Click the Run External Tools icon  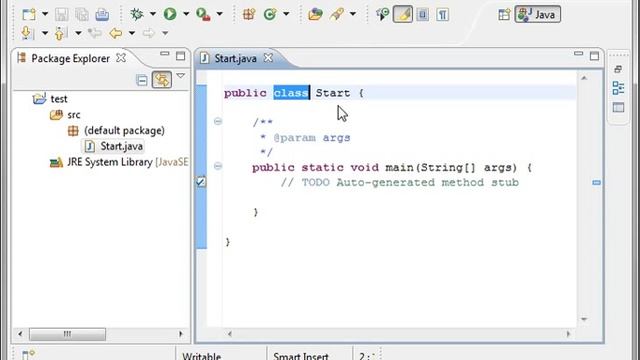click(203, 14)
